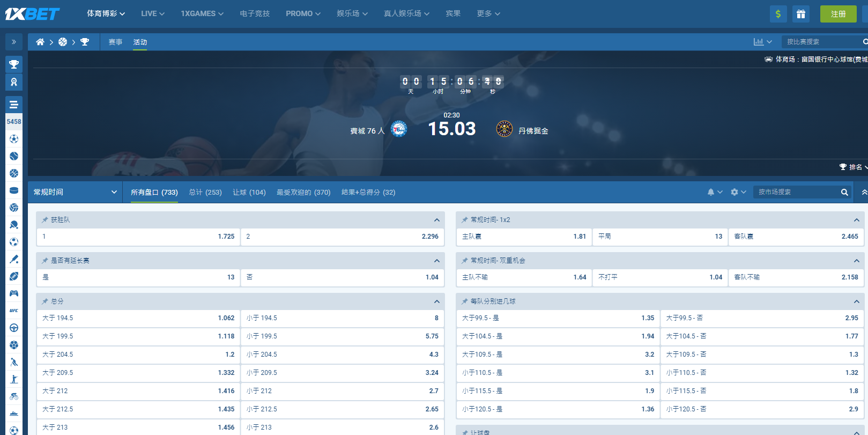The height and width of the screenshot is (435, 868).
Task: Select the ice hockey puck sidebar icon
Action: coord(14,190)
